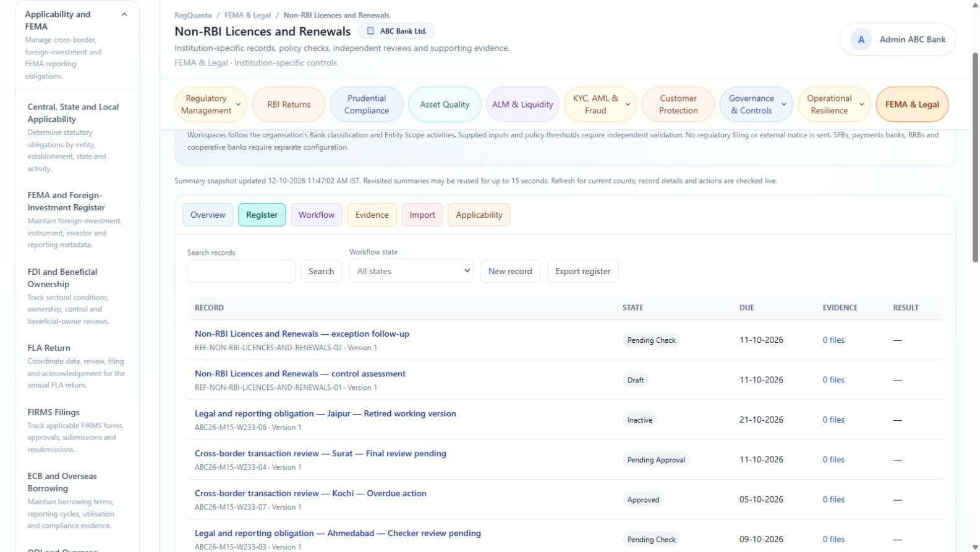This screenshot has height=552, width=980.
Task: Open the Prudential Compliance module
Action: click(367, 105)
